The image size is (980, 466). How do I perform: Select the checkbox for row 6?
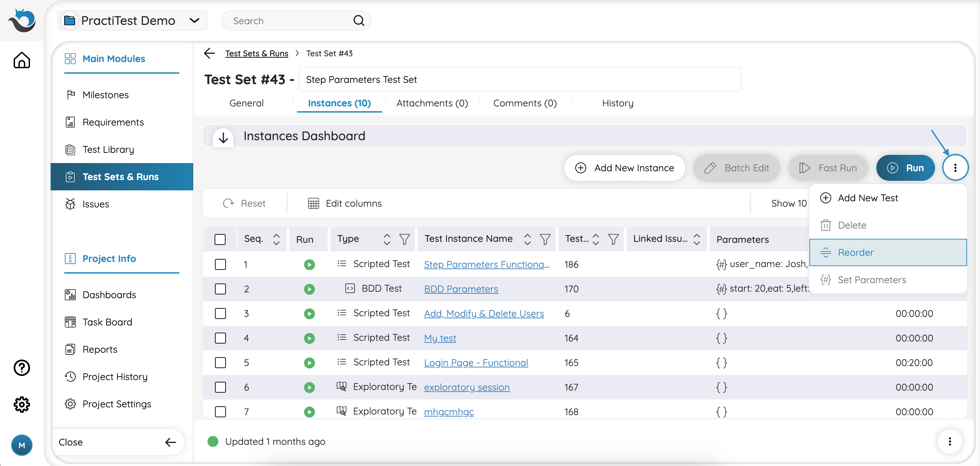click(220, 387)
